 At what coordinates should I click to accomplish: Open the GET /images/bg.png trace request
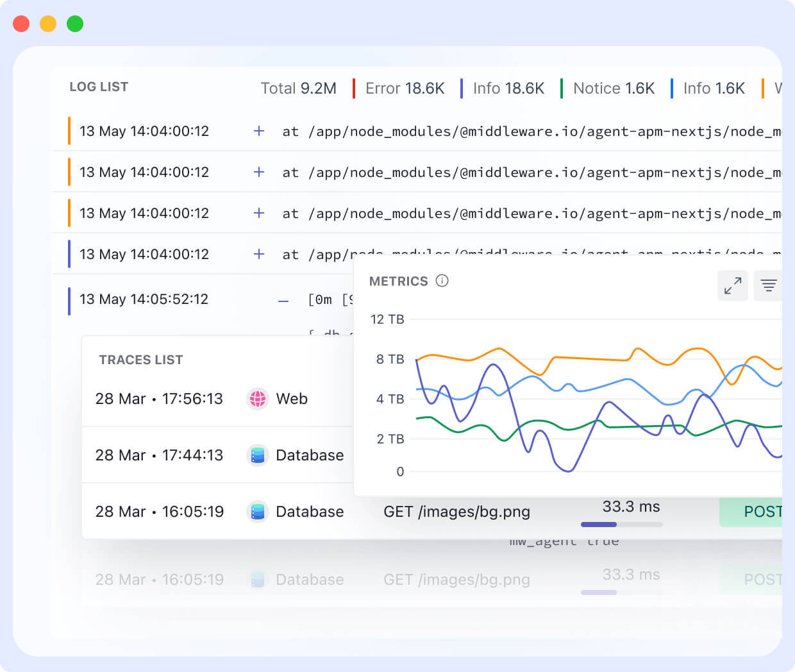456,512
